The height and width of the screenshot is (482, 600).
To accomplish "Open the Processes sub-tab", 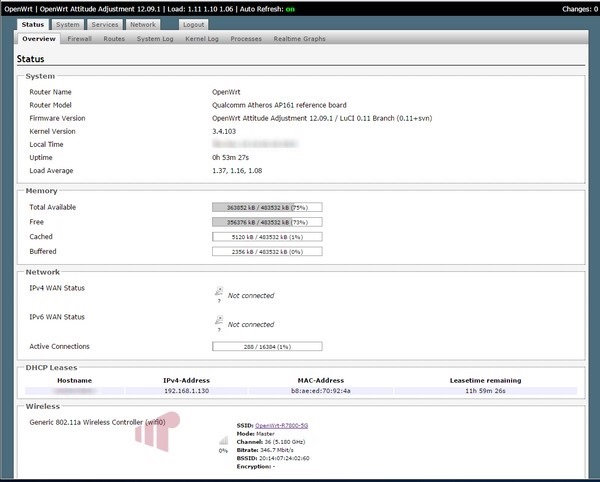I will point(246,39).
